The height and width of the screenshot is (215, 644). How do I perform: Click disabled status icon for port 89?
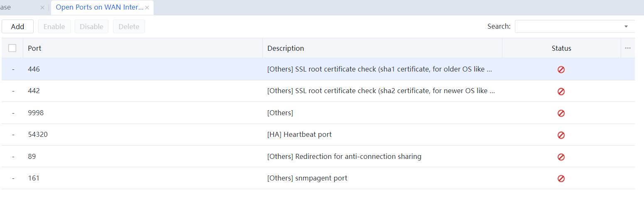pos(561,157)
